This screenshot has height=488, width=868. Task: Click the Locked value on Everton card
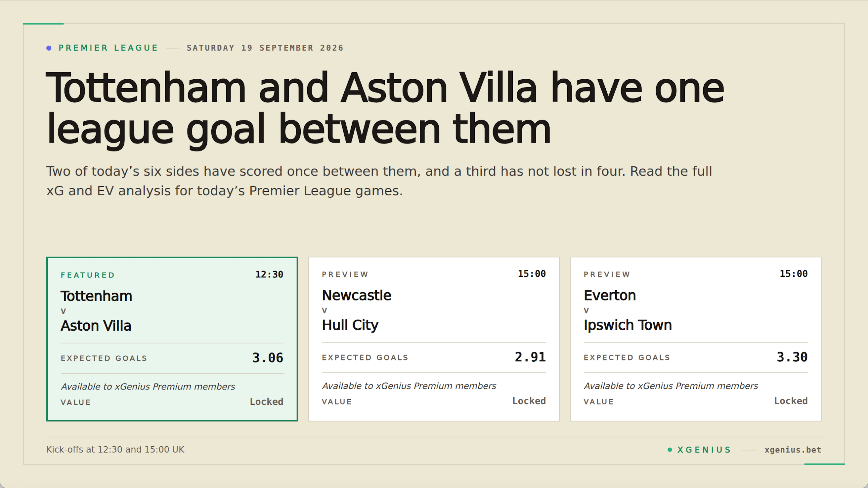click(x=791, y=401)
